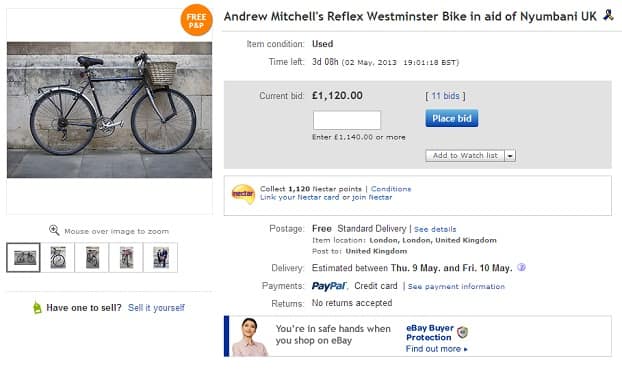
Task: Open the Nectar Conditions link
Action: pos(391,189)
